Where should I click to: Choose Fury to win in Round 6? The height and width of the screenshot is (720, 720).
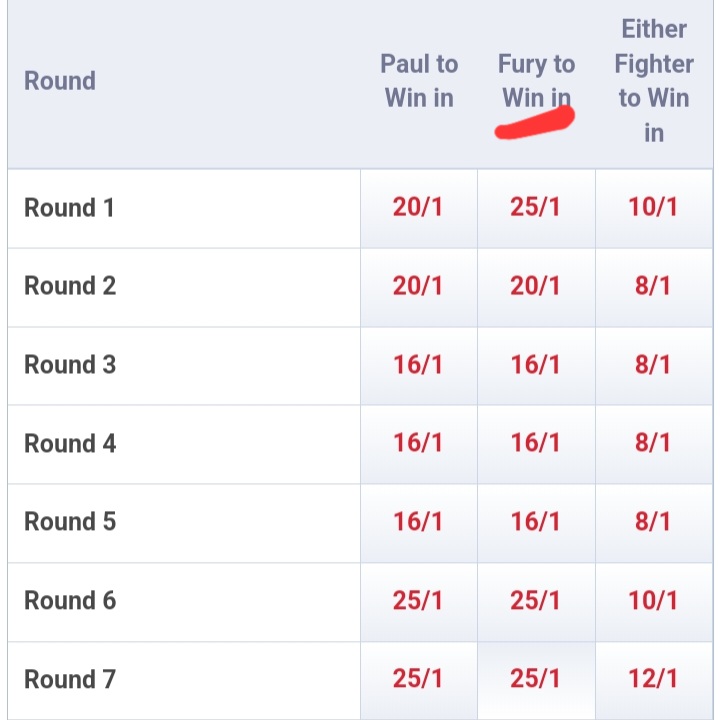[536, 601]
